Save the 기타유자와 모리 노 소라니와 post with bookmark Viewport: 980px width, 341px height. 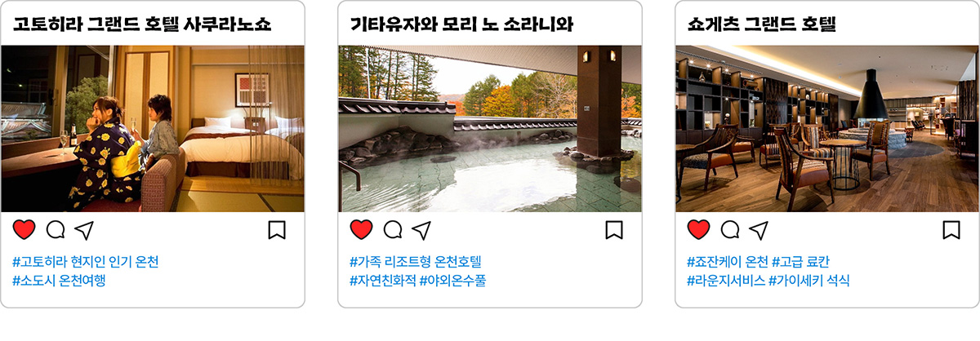tap(614, 230)
